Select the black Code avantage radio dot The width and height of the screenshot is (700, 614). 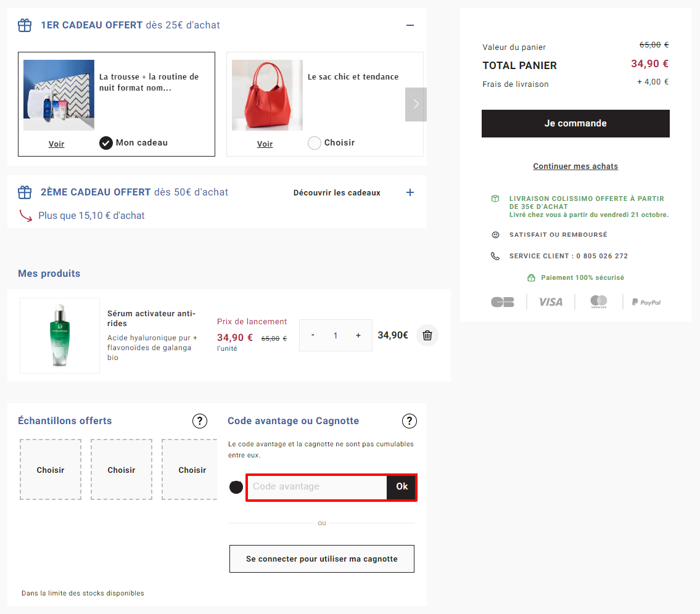236,487
